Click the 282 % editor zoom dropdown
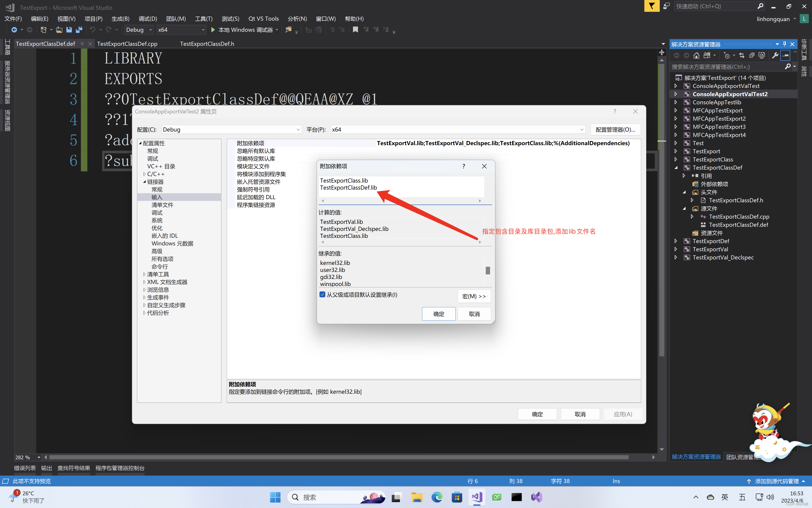The width and height of the screenshot is (812, 508). pyautogui.click(x=28, y=457)
